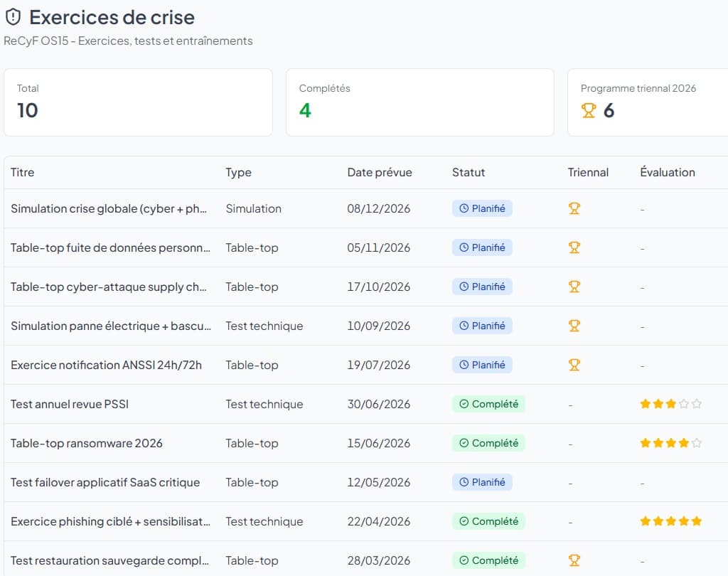Open the Exercice notification ANSSI 24h/72h entry
Image resolution: width=728 pixels, height=576 pixels.
[x=106, y=365]
